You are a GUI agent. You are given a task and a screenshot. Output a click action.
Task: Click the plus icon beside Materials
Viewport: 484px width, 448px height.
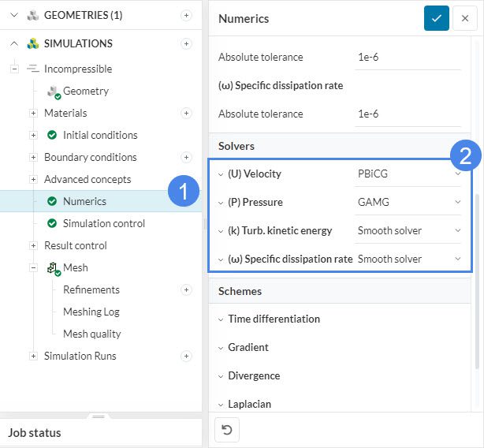click(186, 113)
